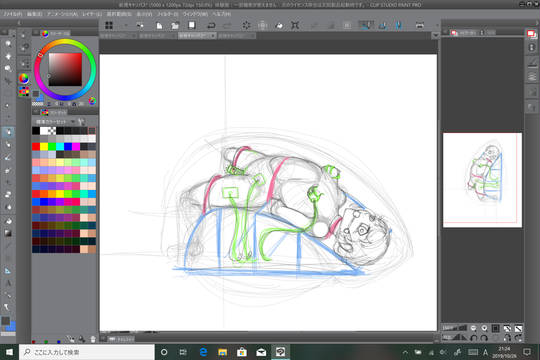540x360 pixels.
Task: Save the canvas with the Save icon
Action: coord(192,25)
